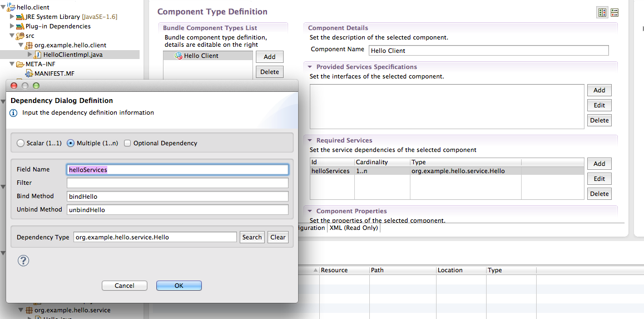This screenshot has width=644, height=319.
Task: Enable the Optional Dependency checkbox
Action: 127,143
